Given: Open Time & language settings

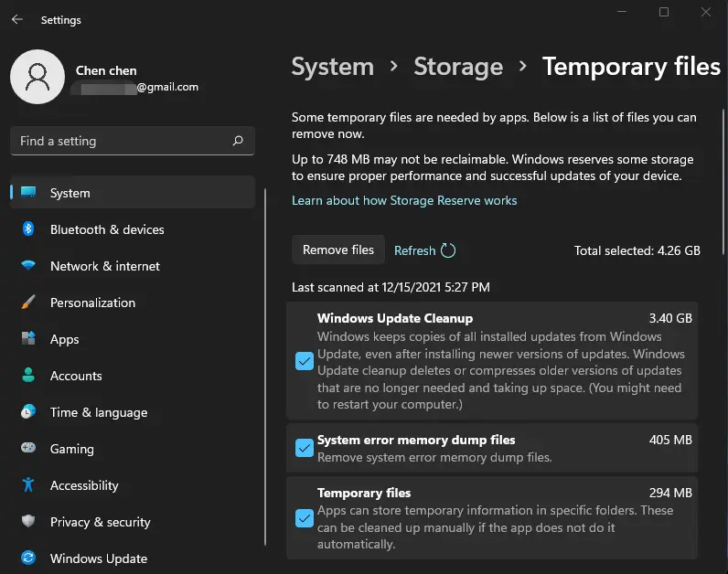Looking at the screenshot, I should pyautogui.click(x=133, y=412).
